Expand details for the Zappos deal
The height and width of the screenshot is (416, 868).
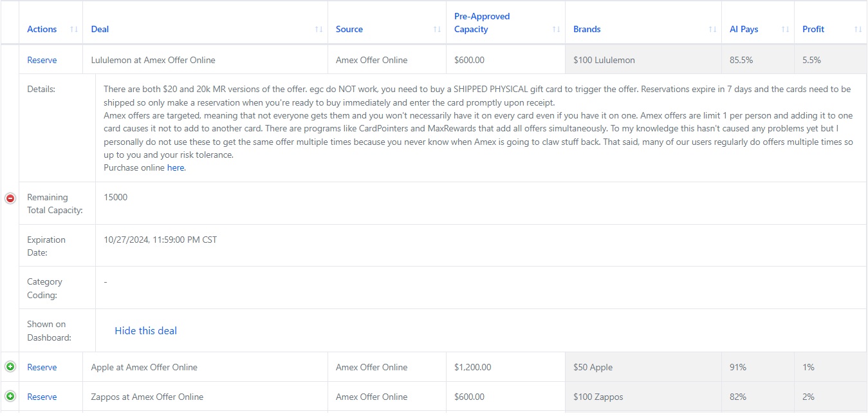pos(10,397)
